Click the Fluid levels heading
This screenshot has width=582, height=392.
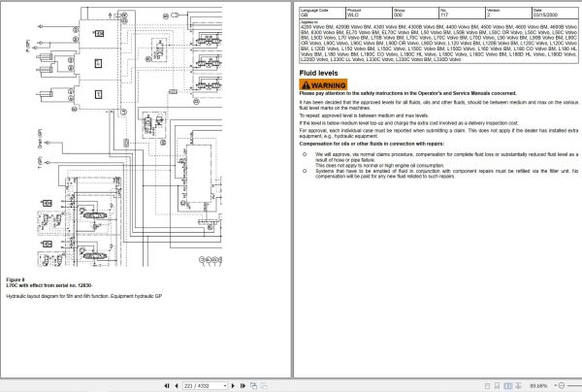coord(318,73)
